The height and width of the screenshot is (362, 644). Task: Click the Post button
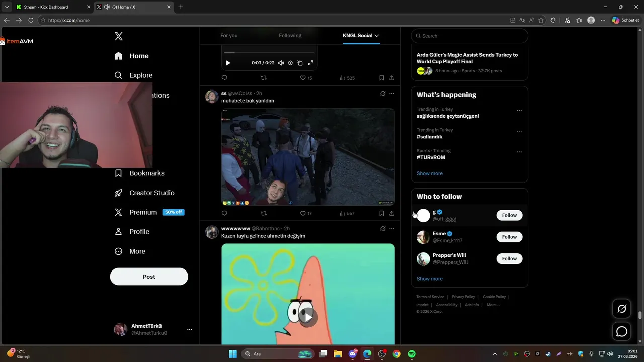[149, 277]
